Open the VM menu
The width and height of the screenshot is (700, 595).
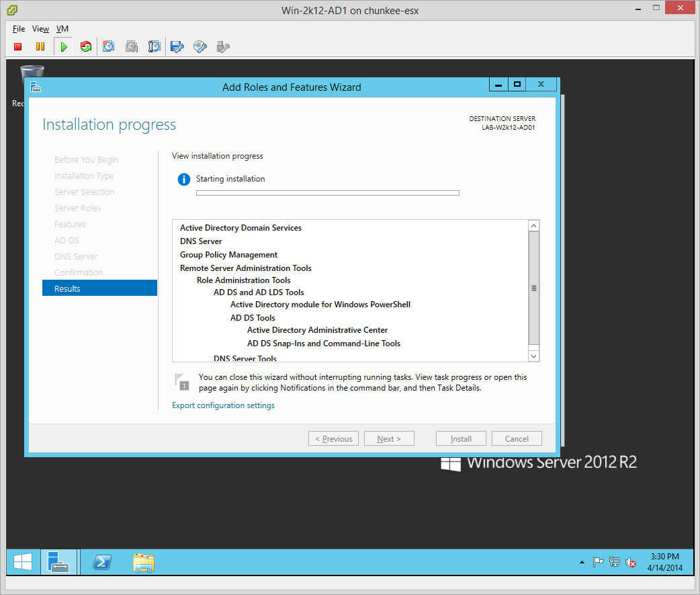[x=62, y=29]
